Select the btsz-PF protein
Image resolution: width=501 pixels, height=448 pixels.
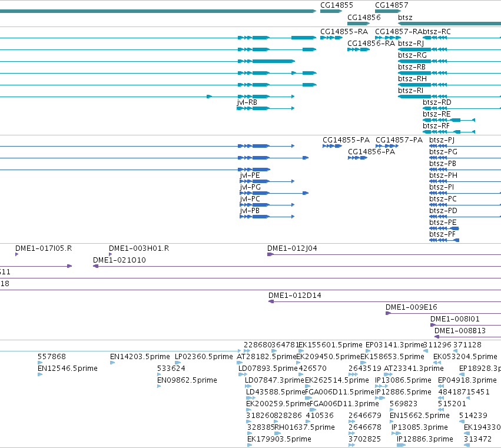point(442,234)
